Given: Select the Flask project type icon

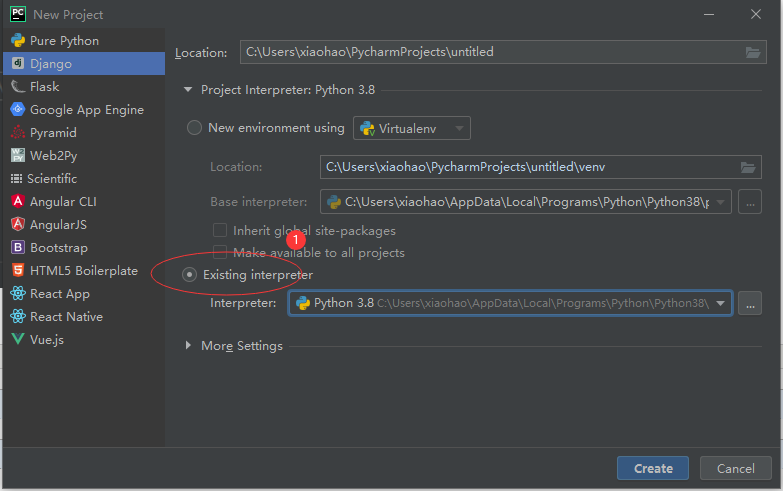Looking at the screenshot, I should (x=18, y=87).
